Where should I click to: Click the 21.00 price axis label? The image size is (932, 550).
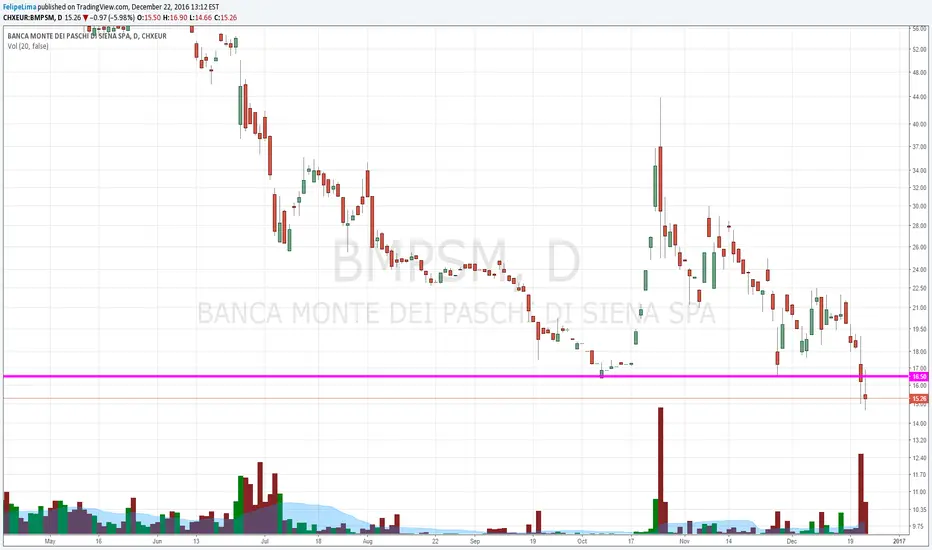pos(919,308)
